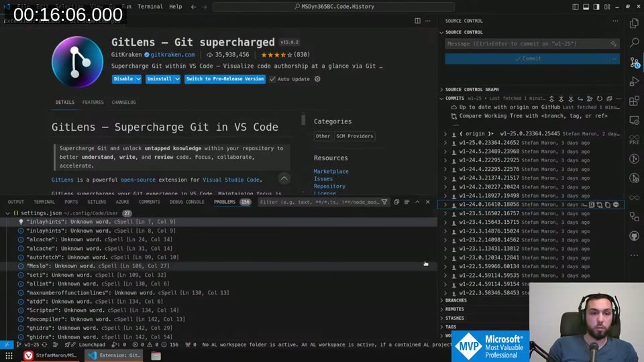Generate commit message with sparkle icon
Screen dimensions: 644x362
pyautogui.click(x=613, y=44)
